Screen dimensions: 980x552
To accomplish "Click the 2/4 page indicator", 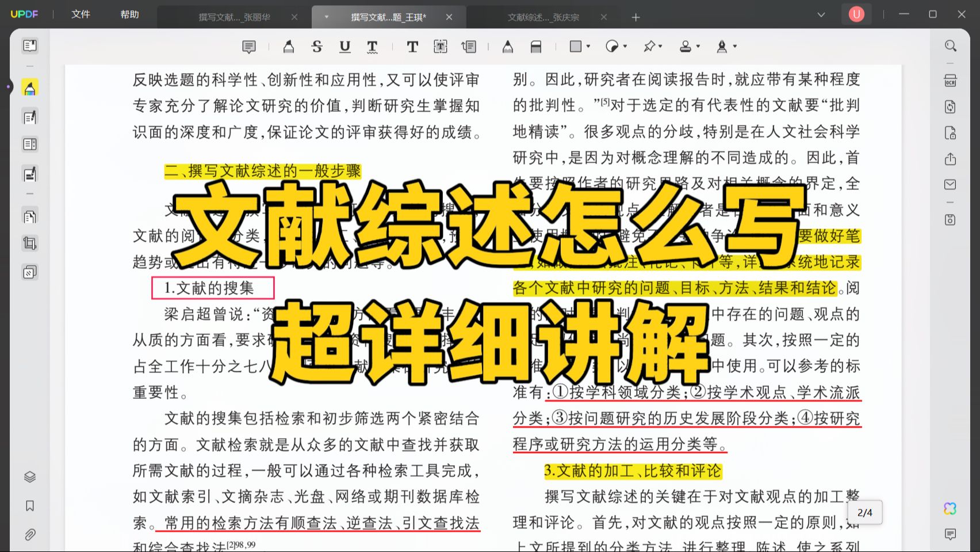I will (x=865, y=512).
